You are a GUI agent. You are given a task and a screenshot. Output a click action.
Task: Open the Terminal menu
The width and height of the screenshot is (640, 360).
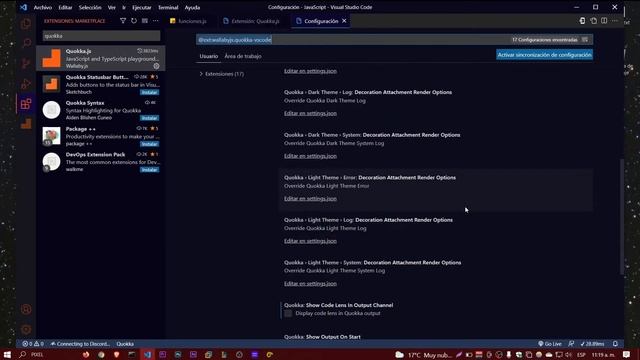[x=168, y=7]
